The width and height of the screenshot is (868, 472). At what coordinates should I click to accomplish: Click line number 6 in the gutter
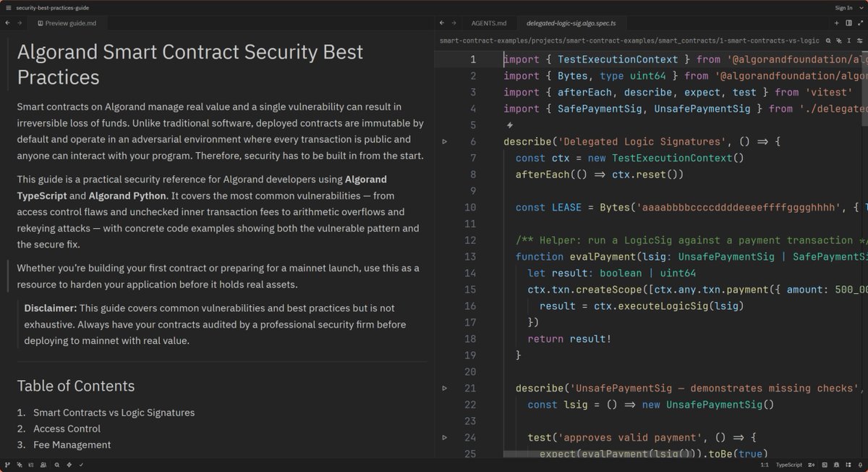[472, 141]
